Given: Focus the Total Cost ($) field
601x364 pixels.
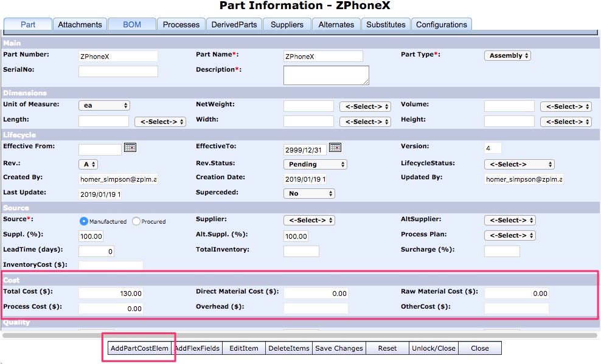Looking at the screenshot, I should tap(111, 293).
